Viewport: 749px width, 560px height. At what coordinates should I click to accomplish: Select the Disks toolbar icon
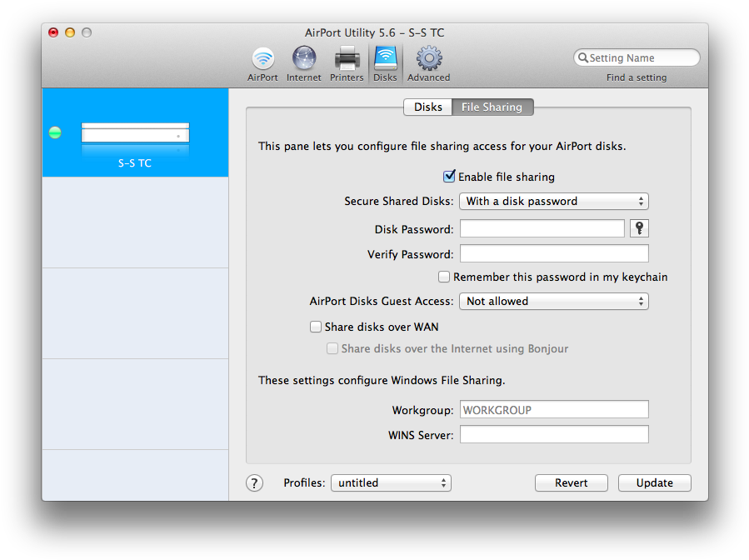pos(385,64)
